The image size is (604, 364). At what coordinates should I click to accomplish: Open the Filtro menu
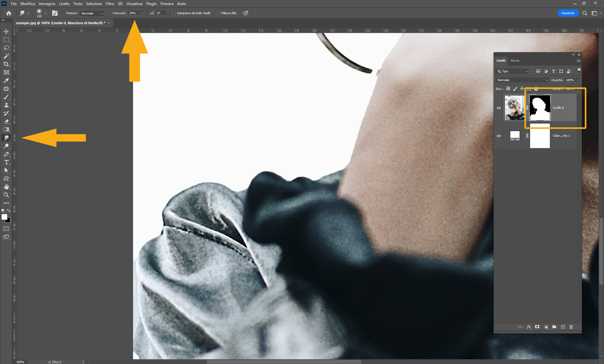click(110, 4)
